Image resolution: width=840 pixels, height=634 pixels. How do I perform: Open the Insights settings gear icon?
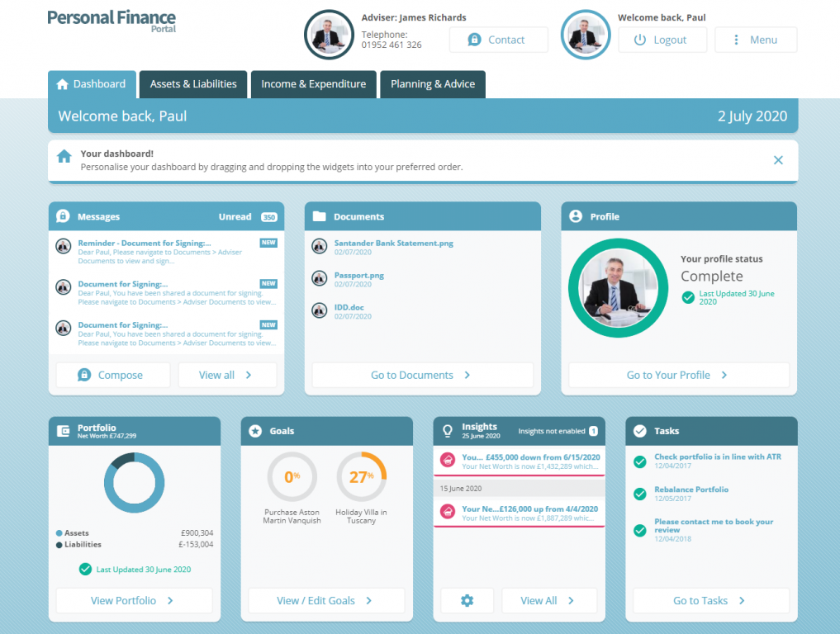tap(467, 600)
